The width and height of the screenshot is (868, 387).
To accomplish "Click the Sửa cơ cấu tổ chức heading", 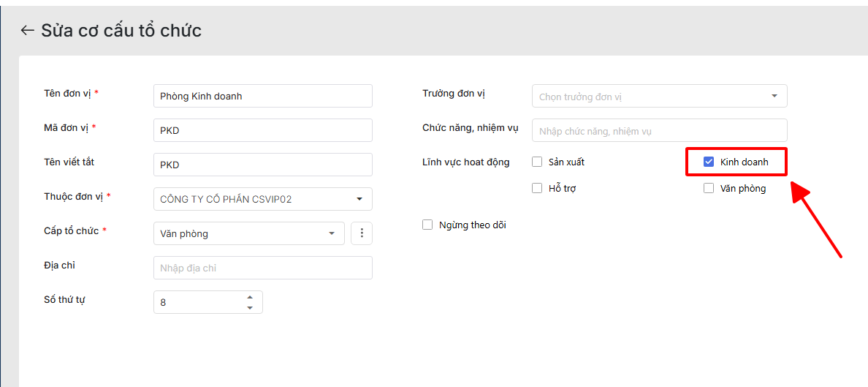I will pos(121,30).
